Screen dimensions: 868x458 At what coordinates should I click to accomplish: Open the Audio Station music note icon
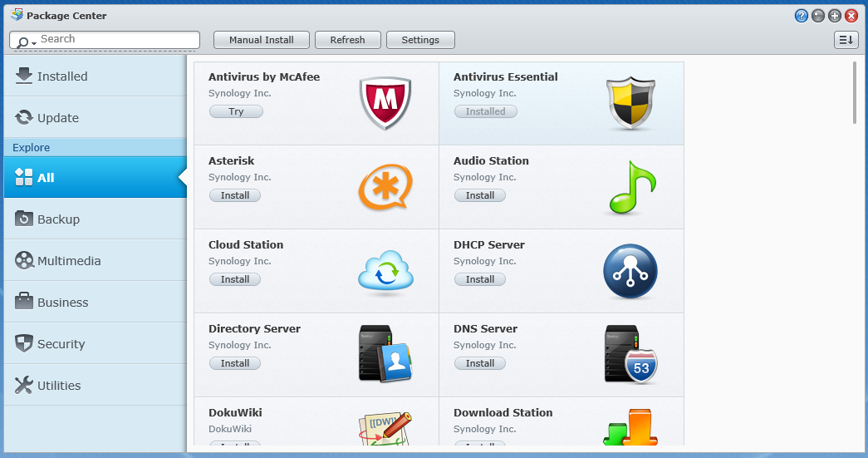pos(632,187)
